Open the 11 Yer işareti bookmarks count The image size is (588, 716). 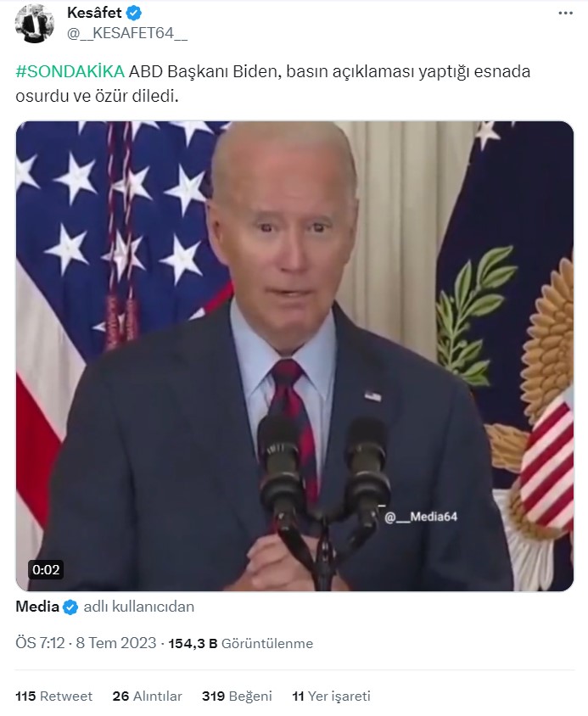[331, 696]
